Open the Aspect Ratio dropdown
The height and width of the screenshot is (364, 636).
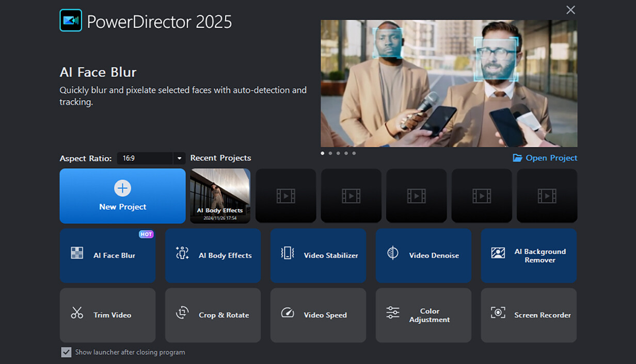(150, 158)
